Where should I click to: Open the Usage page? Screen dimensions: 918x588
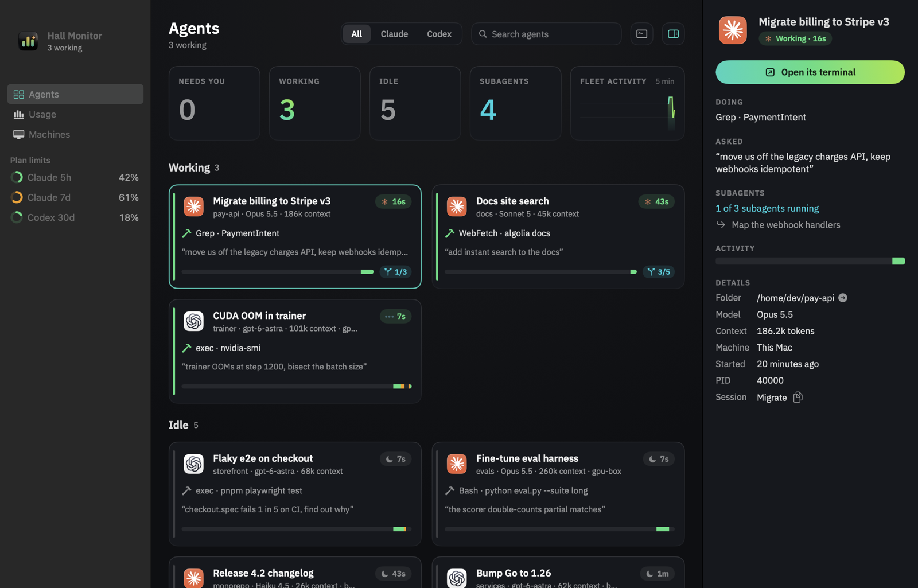pyautogui.click(x=75, y=114)
